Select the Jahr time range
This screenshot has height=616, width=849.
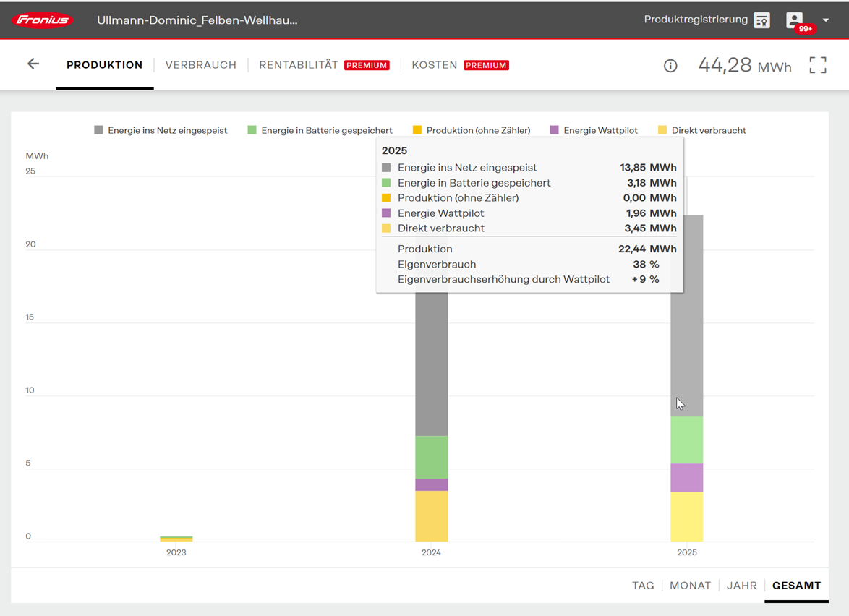click(x=741, y=586)
